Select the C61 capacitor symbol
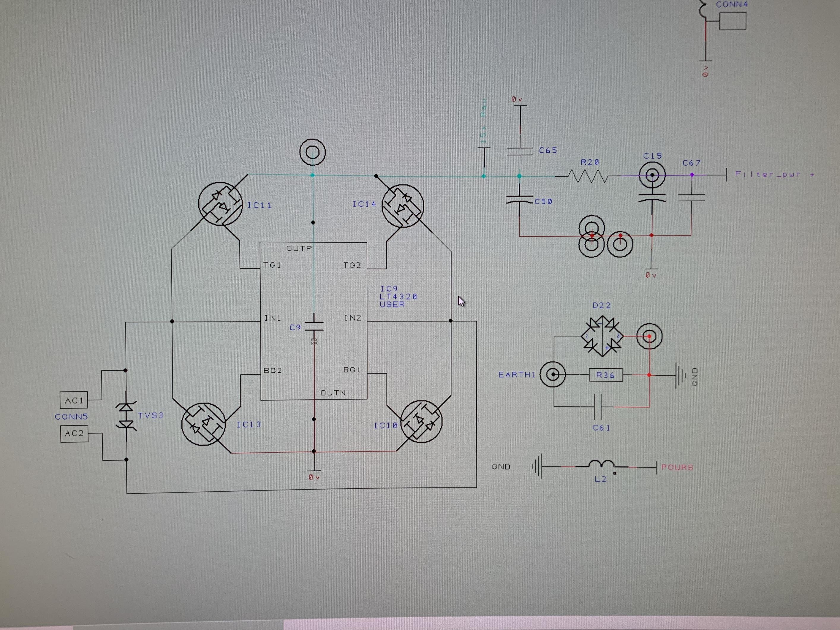Image resolution: width=840 pixels, height=630 pixels. tap(598, 406)
